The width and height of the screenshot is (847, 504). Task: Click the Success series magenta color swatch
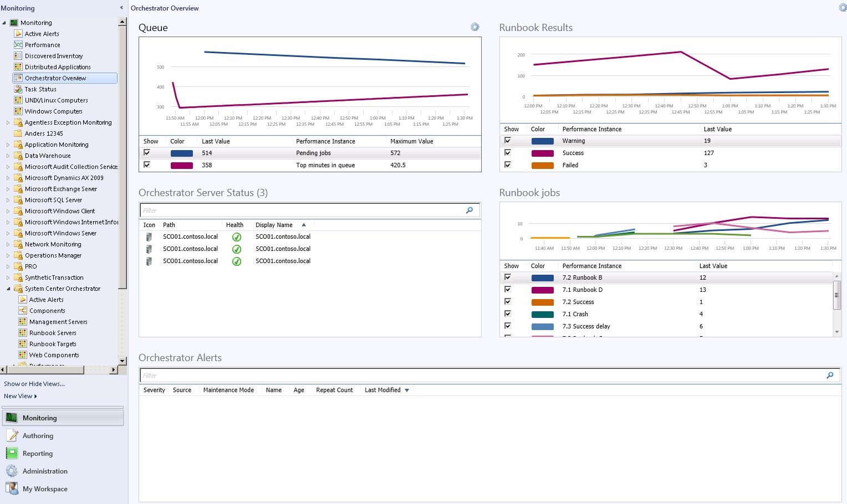click(x=542, y=153)
